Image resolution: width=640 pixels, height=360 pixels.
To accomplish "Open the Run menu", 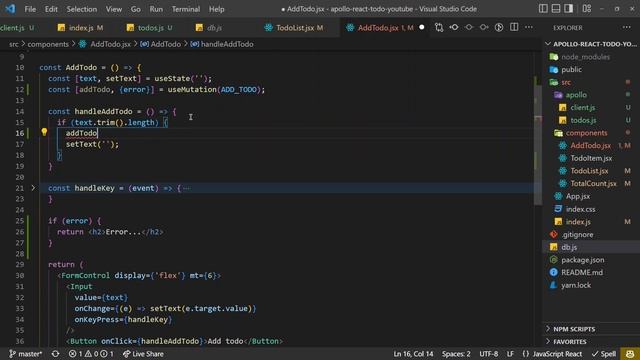I will tap(156, 9).
